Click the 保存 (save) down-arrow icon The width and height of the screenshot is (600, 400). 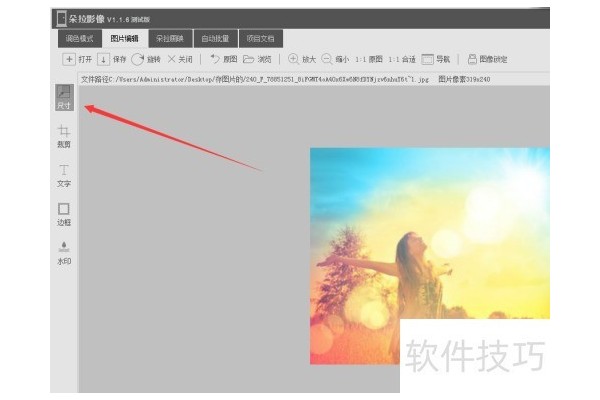click(x=103, y=59)
